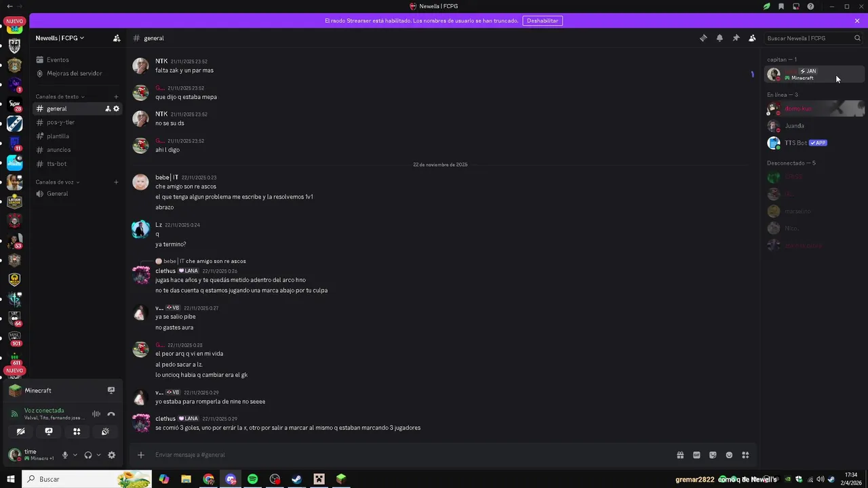The height and width of the screenshot is (488, 868).
Task: Open the tts-bot channel
Action: click(x=78, y=164)
